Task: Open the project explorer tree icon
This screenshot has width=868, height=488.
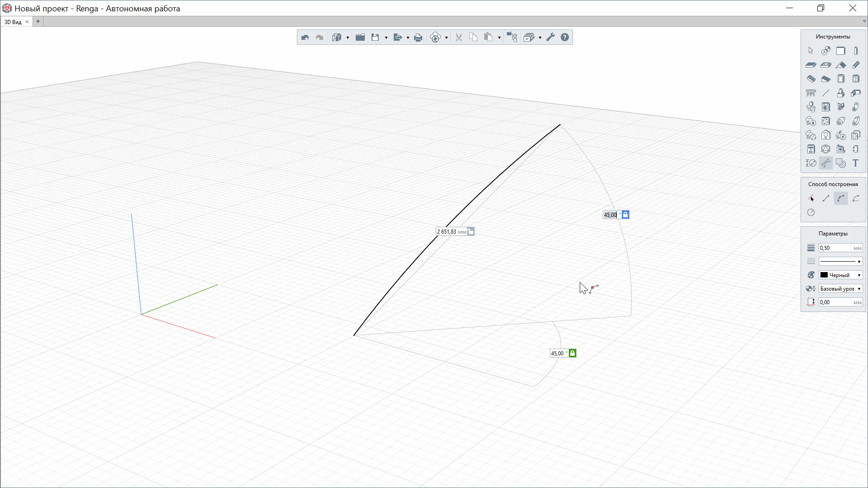Action: pyautogui.click(x=512, y=38)
